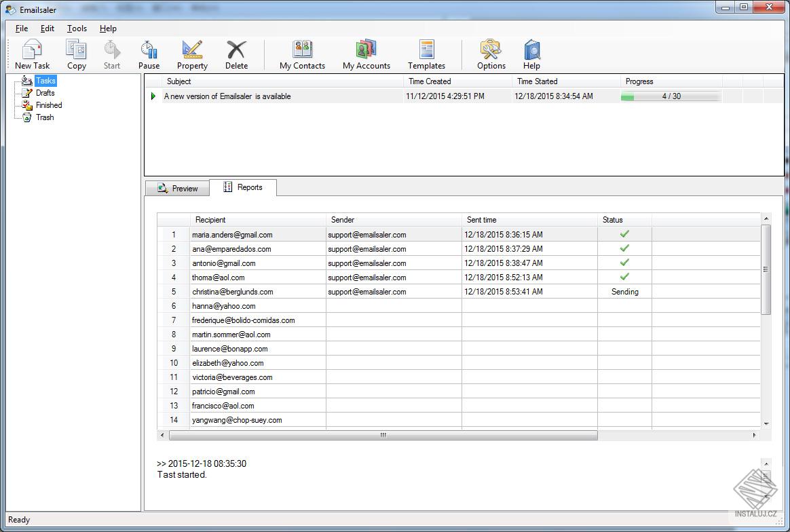The image size is (790, 532).
Task: Click the Sender column header
Action: [x=394, y=220]
